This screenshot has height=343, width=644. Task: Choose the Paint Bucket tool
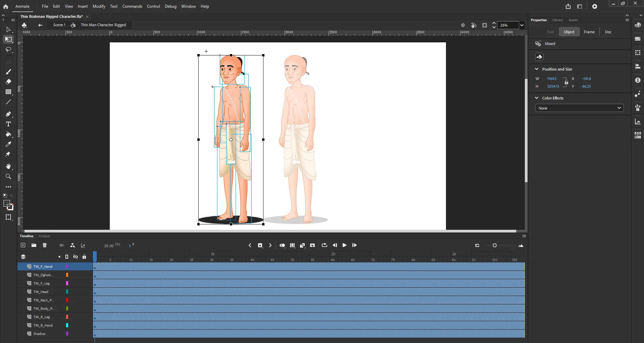pyautogui.click(x=8, y=134)
